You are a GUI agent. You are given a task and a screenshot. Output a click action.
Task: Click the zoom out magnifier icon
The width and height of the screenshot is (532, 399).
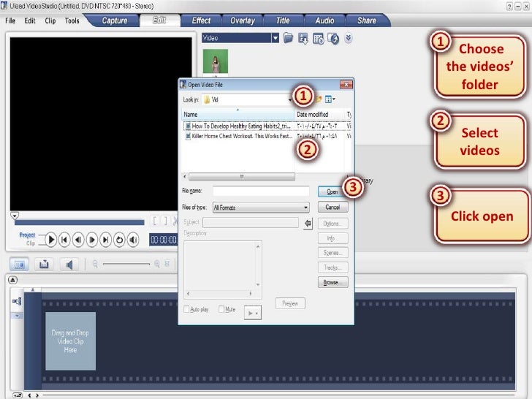tap(95, 264)
